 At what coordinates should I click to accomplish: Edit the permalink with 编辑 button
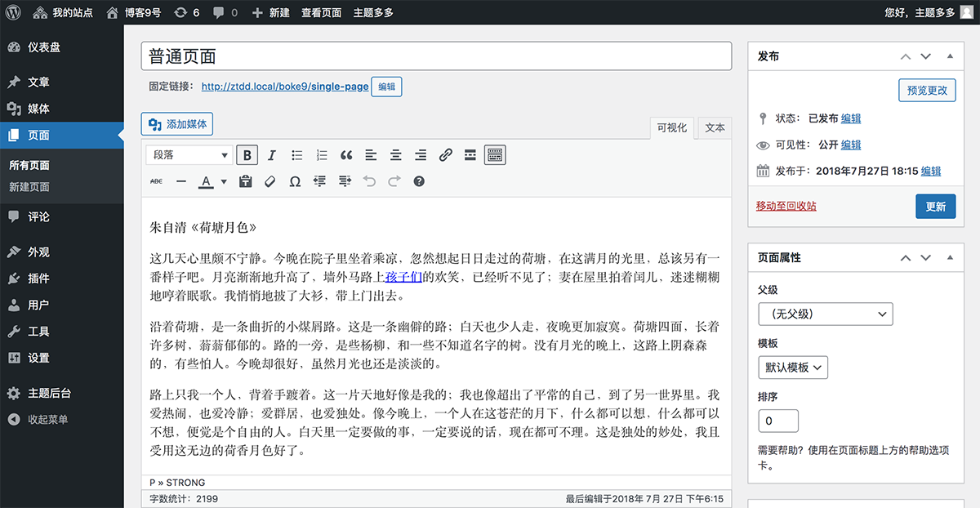pyautogui.click(x=386, y=87)
